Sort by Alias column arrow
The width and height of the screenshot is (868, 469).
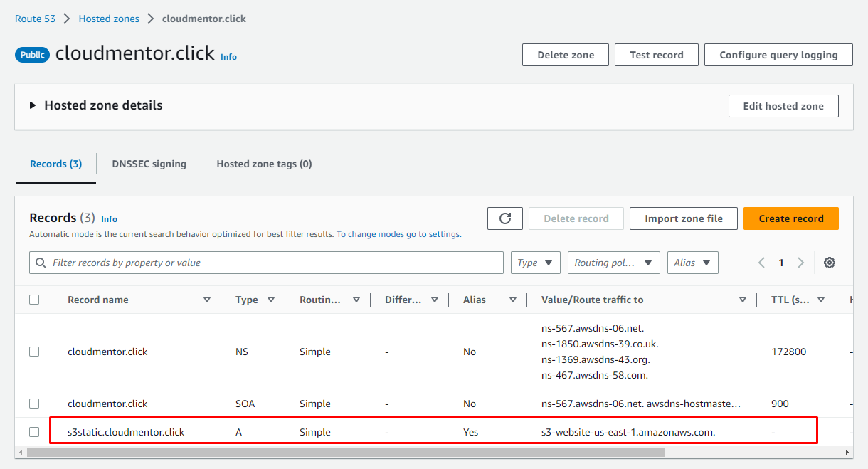[x=513, y=300]
